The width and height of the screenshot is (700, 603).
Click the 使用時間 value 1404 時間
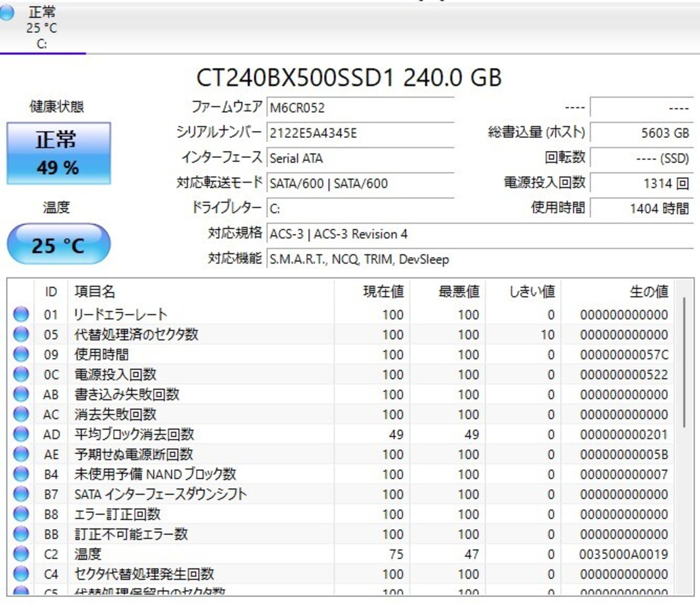[x=641, y=208]
